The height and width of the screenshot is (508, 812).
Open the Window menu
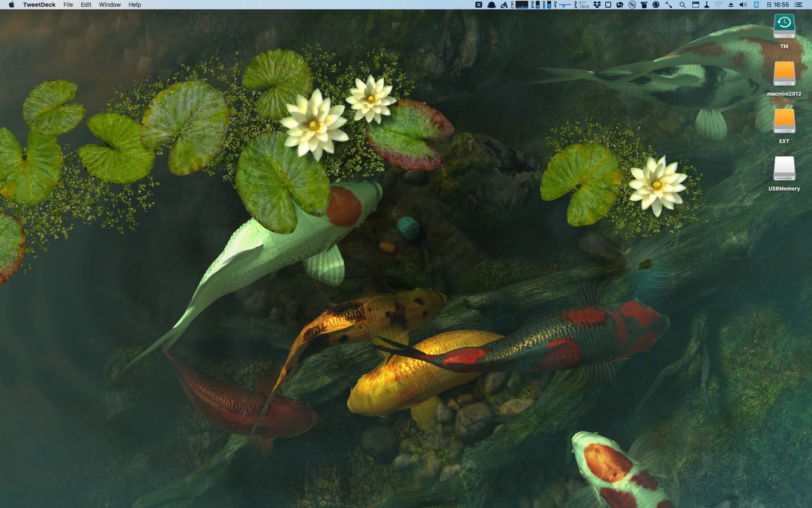pyautogui.click(x=110, y=4)
